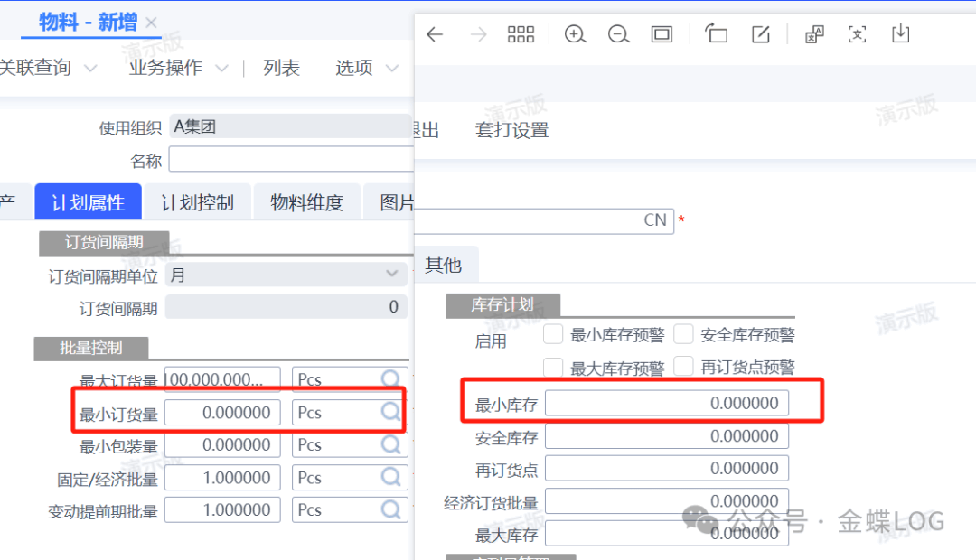Screen dimensions: 976x560
Task: Download image using the download icon
Action: [900, 34]
